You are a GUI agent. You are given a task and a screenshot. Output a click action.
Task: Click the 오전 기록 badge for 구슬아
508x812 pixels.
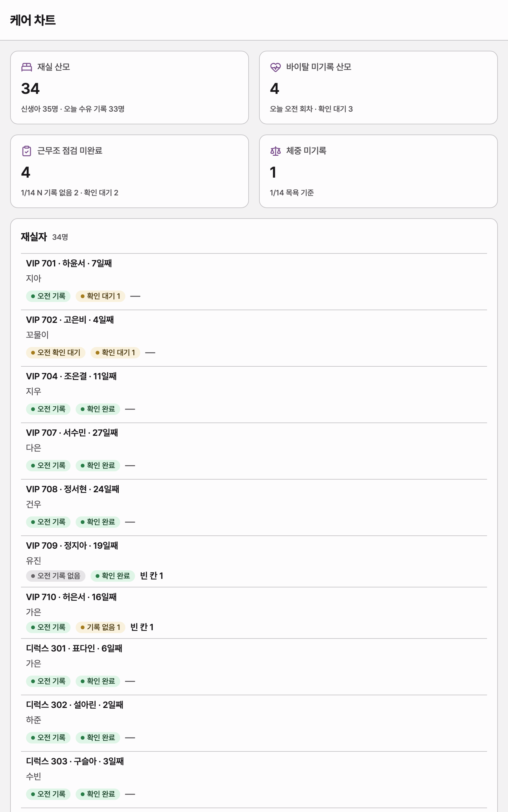point(48,794)
